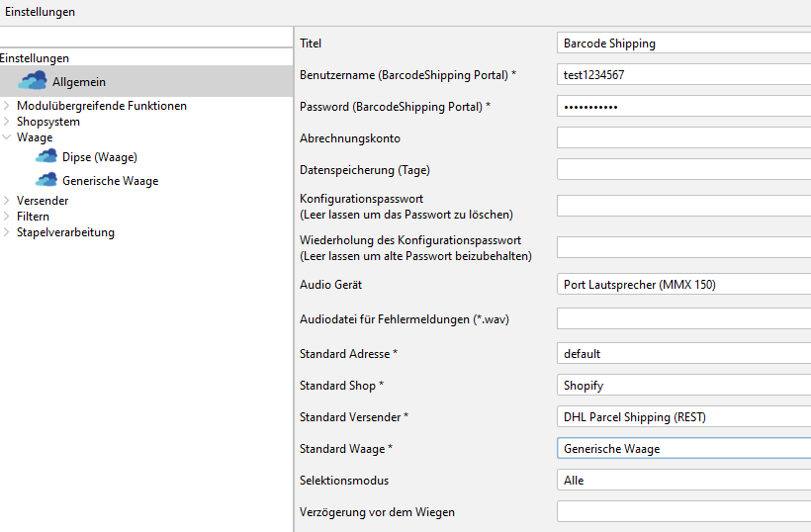The width and height of the screenshot is (811, 532).
Task: Expand the Filtern tree node
Action: pos(7,217)
